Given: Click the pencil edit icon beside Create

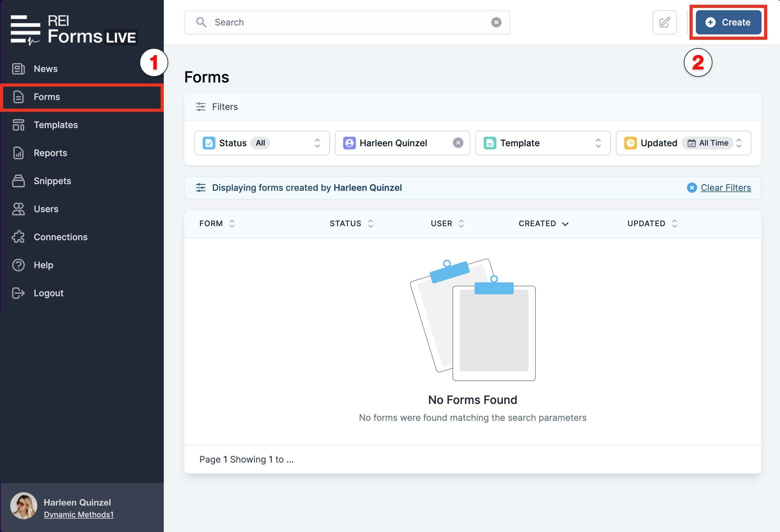Looking at the screenshot, I should 664,22.
